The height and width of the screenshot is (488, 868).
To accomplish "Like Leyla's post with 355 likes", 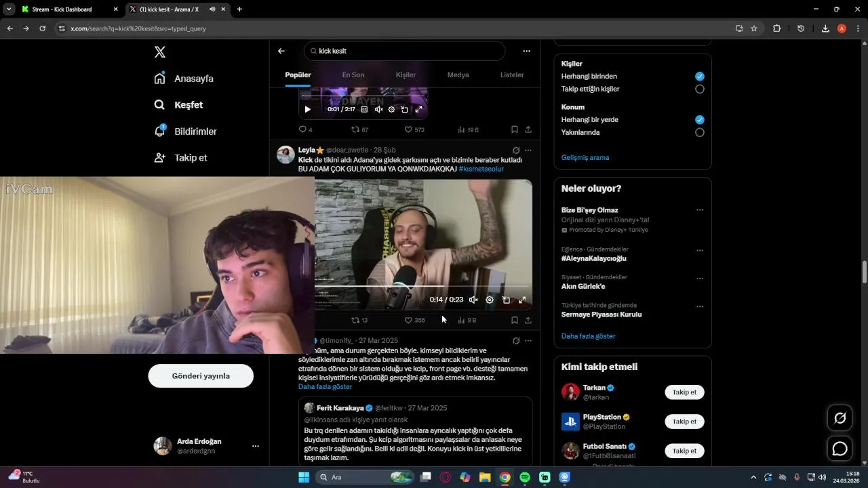I will pos(414,320).
